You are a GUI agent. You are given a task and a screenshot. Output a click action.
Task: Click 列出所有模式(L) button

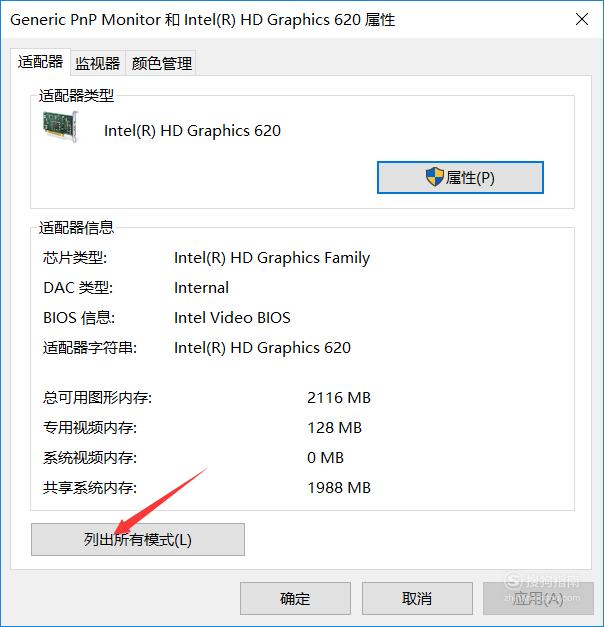[138, 539]
